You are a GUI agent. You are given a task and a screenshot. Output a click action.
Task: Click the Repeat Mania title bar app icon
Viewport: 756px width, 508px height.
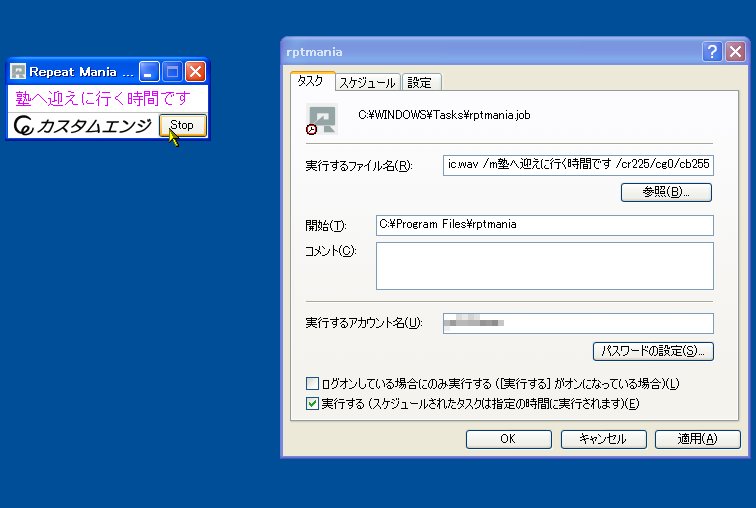click(18, 72)
